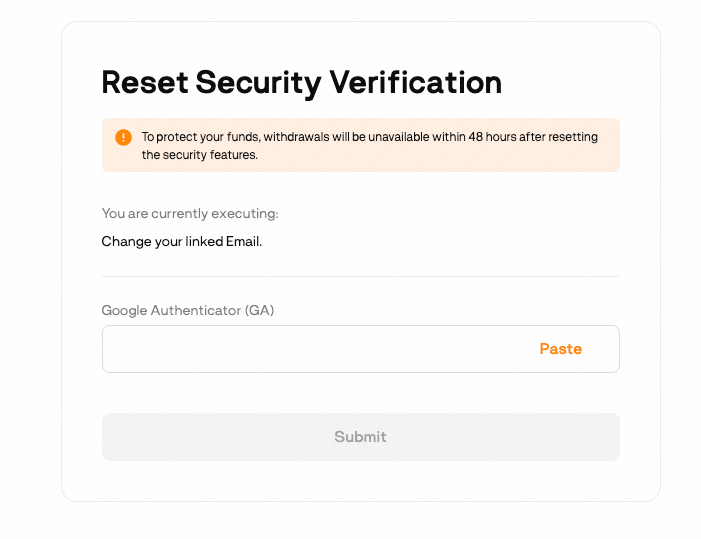Viewport: 701px width, 539px height.
Task: Click the 'Change your linked Email.' text
Action: 181,241
